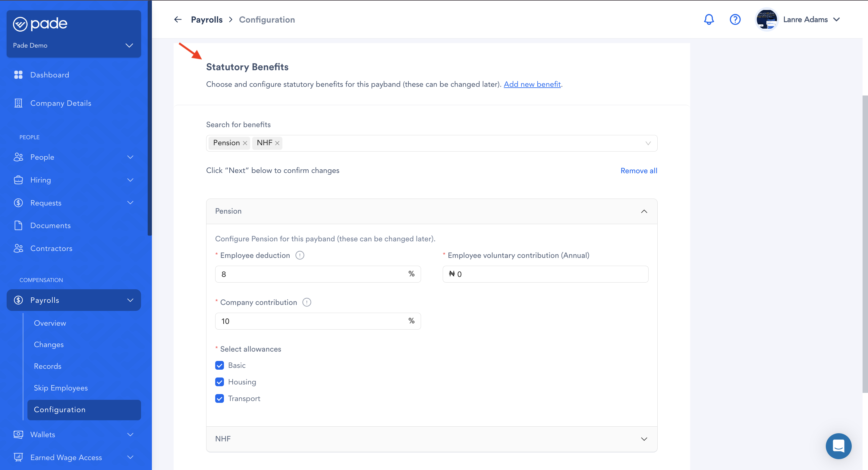
Task: Click the notification bell icon
Action: (709, 20)
